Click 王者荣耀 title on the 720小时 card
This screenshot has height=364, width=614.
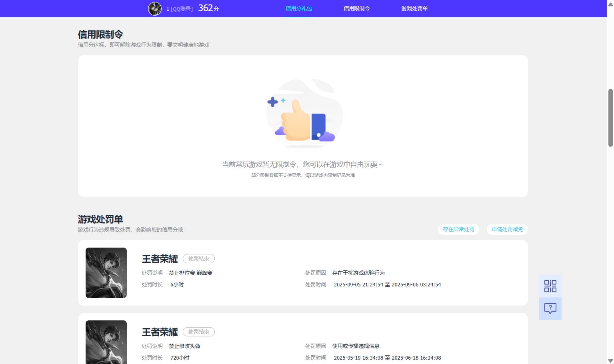tap(160, 332)
